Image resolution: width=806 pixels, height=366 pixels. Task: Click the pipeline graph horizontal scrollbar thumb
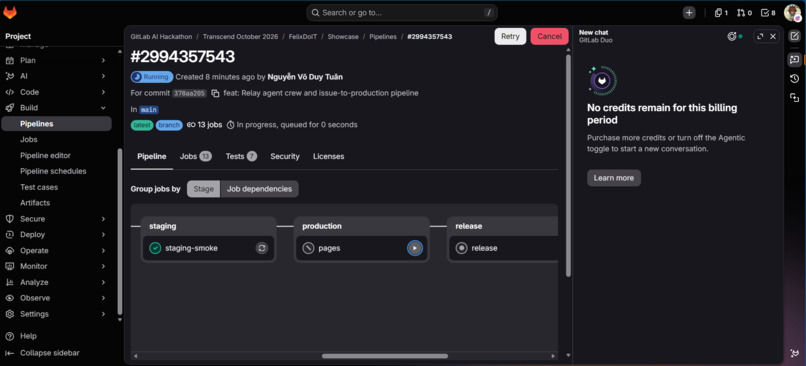(384, 356)
